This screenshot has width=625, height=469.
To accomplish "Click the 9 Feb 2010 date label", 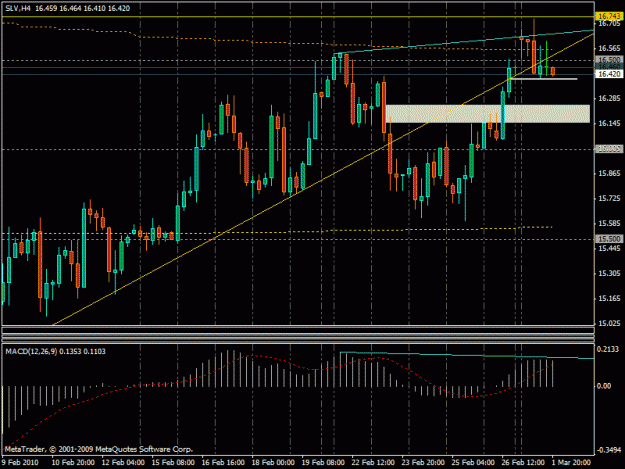I will click(x=20, y=463).
